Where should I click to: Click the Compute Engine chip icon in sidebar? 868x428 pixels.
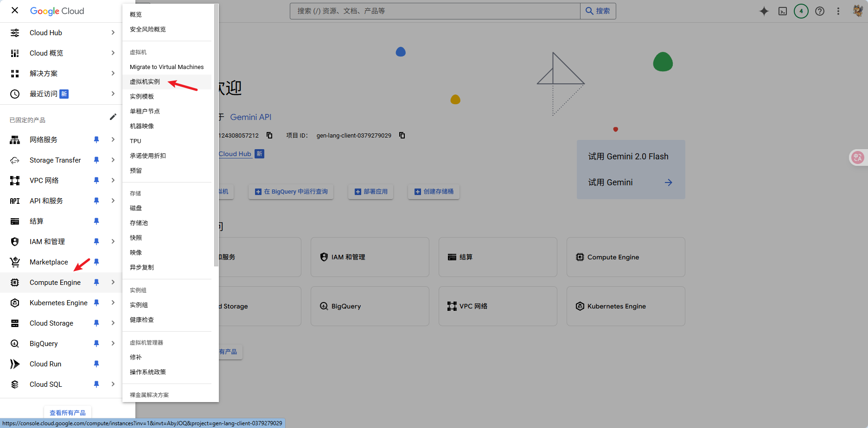pos(15,283)
